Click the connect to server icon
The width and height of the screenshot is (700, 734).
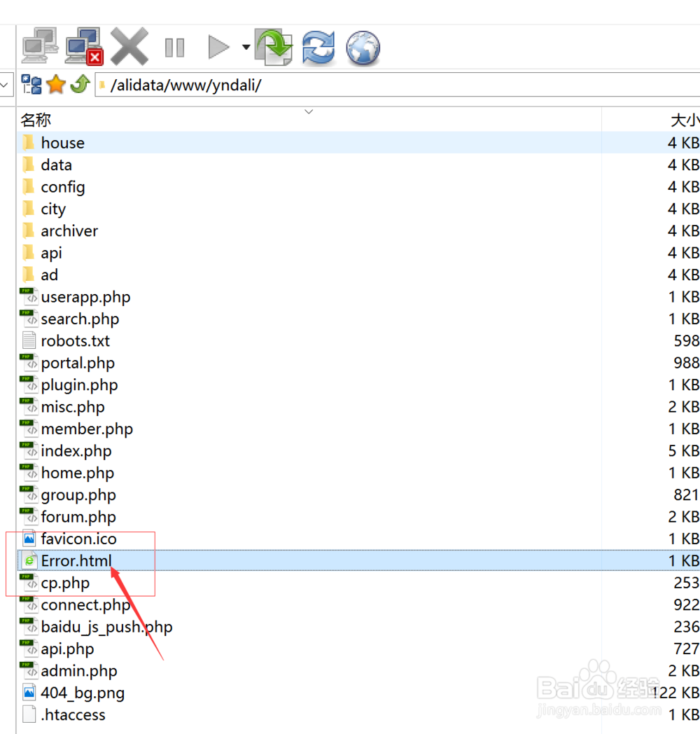[x=40, y=46]
